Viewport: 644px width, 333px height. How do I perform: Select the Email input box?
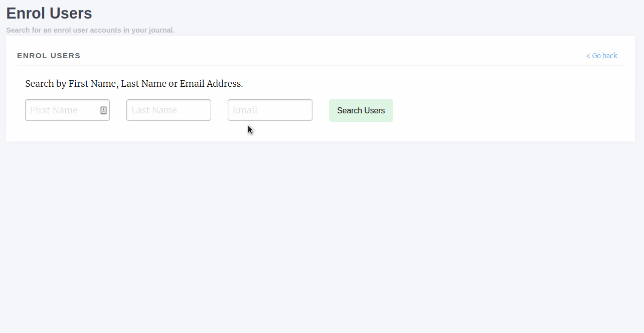pyautogui.click(x=270, y=110)
